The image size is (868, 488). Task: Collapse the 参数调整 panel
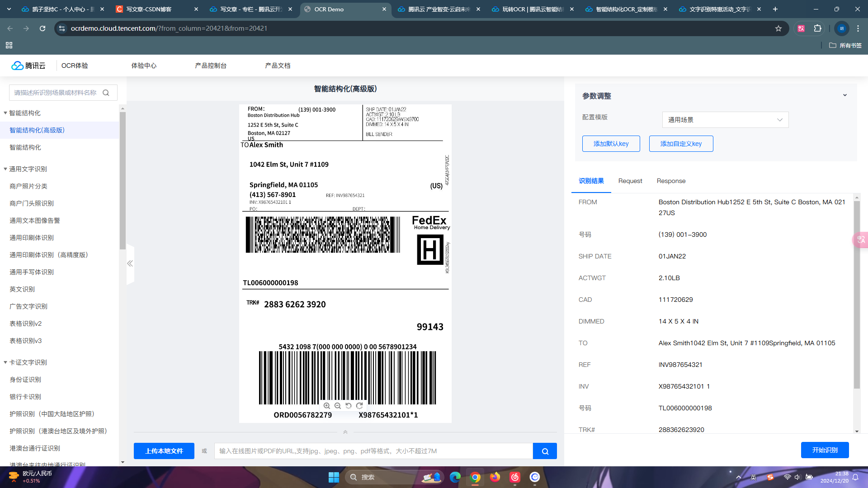coord(845,95)
